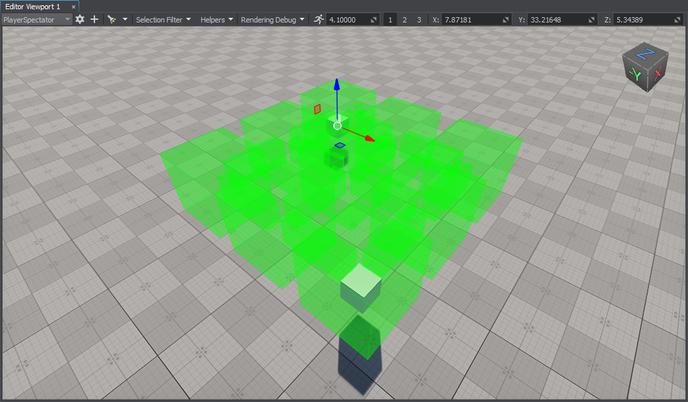Click the white circle at the manipulator center

pos(337,126)
